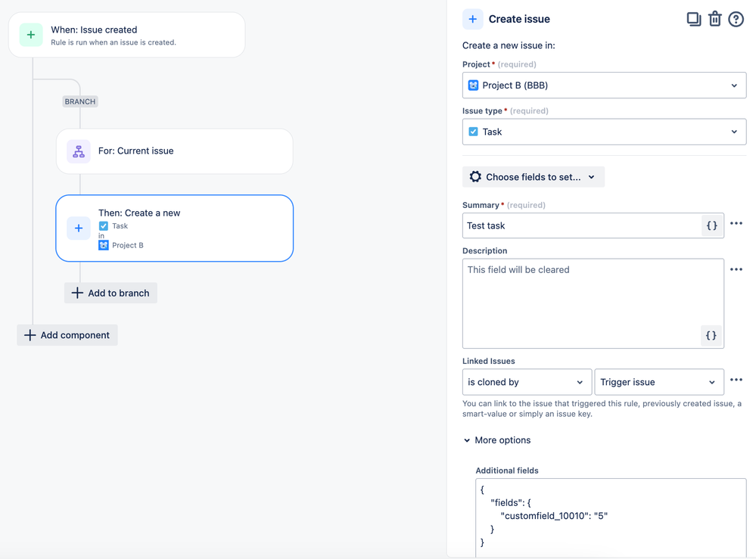Open Linked Issues more options ellipsis
The width and height of the screenshot is (756, 559).
pos(736,380)
